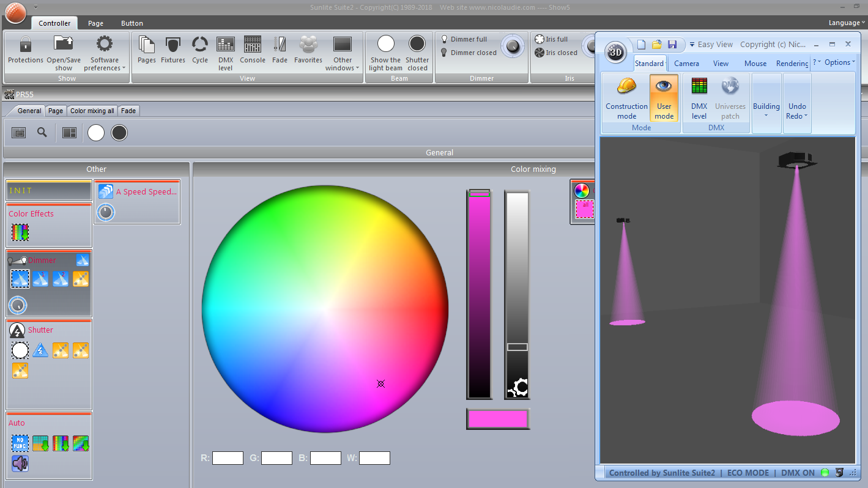
Task: Open the Other windows dropdown
Action: click(x=343, y=53)
